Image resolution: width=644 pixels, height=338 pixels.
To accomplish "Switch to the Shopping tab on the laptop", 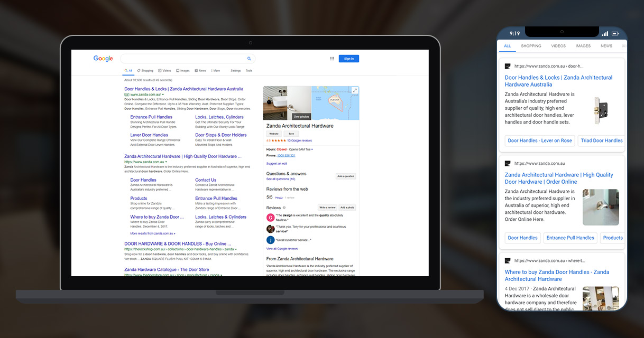I will pyautogui.click(x=145, y=70).
